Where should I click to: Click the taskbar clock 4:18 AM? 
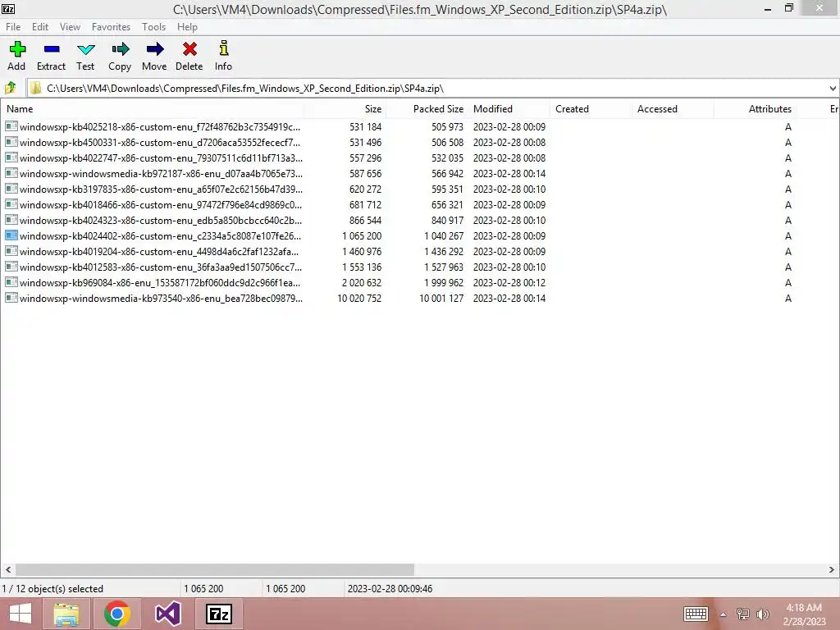(804, 608)
